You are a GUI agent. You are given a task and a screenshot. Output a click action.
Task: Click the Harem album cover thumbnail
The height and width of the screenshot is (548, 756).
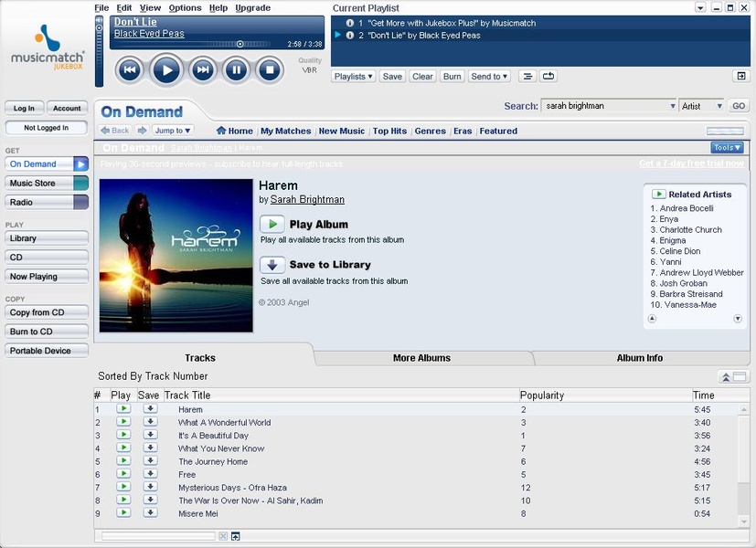[176, 255]
